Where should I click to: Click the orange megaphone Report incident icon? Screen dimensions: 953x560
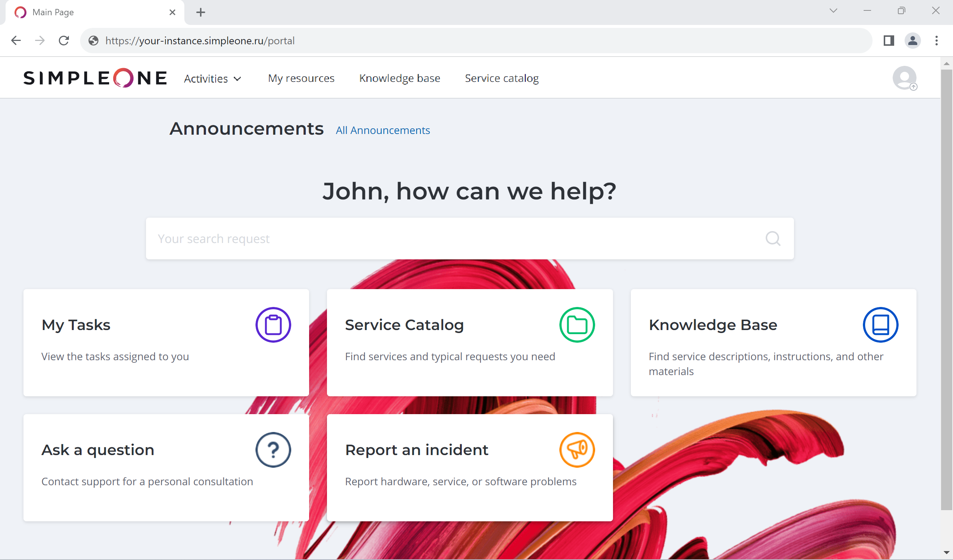coord(577,449)
